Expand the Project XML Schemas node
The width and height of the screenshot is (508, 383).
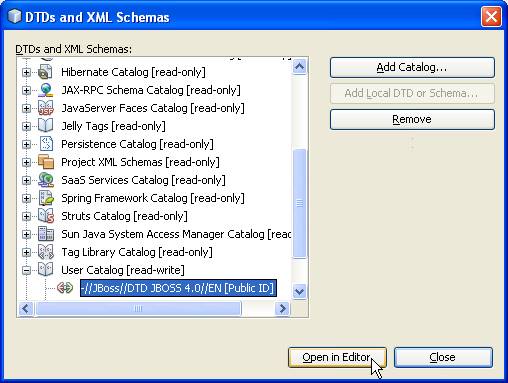[26, 162]
